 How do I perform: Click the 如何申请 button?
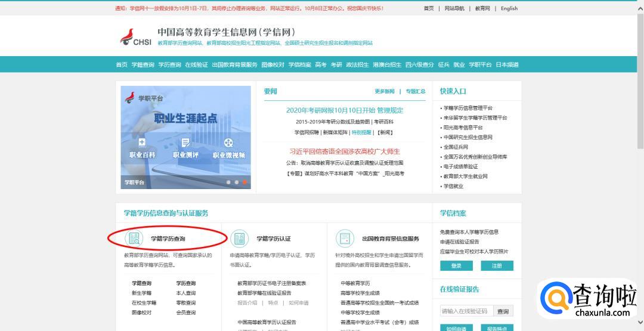click(x=456, y=328)
